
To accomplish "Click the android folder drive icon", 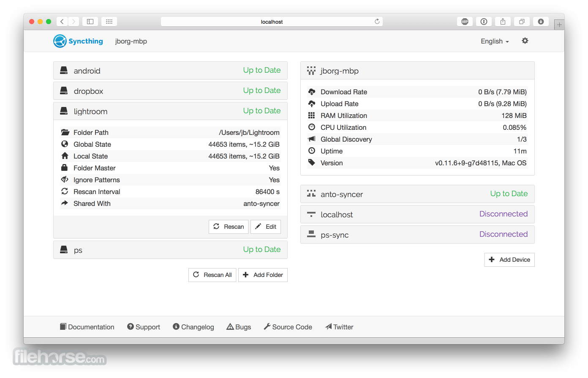I will point(64,70).
